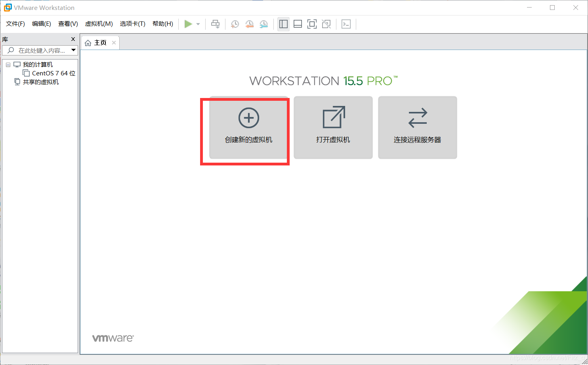
Task: Click 打开虚拟机 button
Action: click(333, 127)
